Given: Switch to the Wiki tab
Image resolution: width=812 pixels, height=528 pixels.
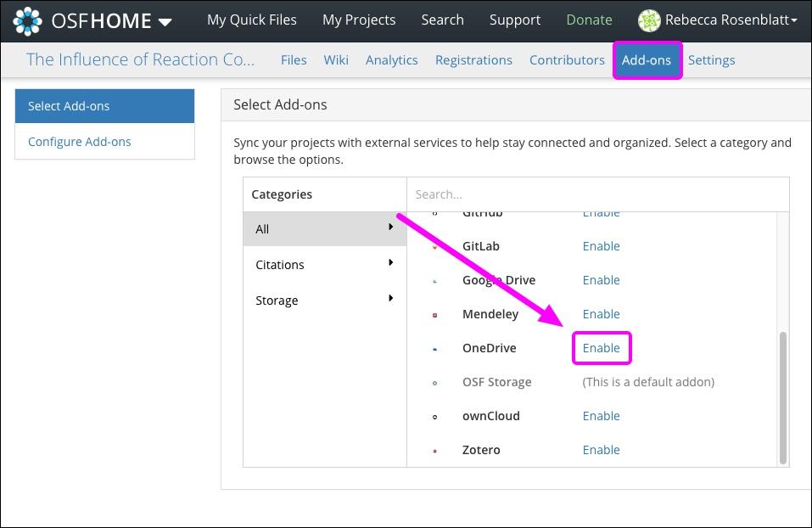Looking at the screenshot, I should click(x=336, y=59).
